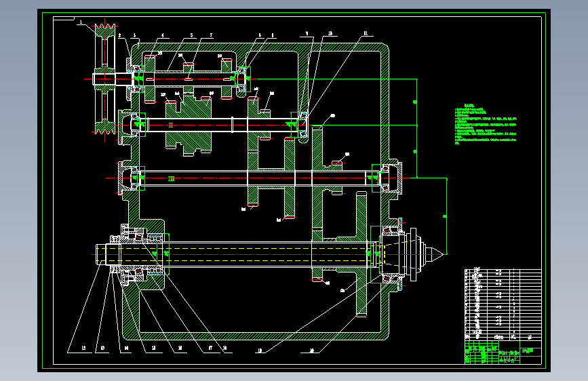The width and height of the screenshot is (588, 381).
Task: Click part callout label 5
Action: tap(191, 35)
